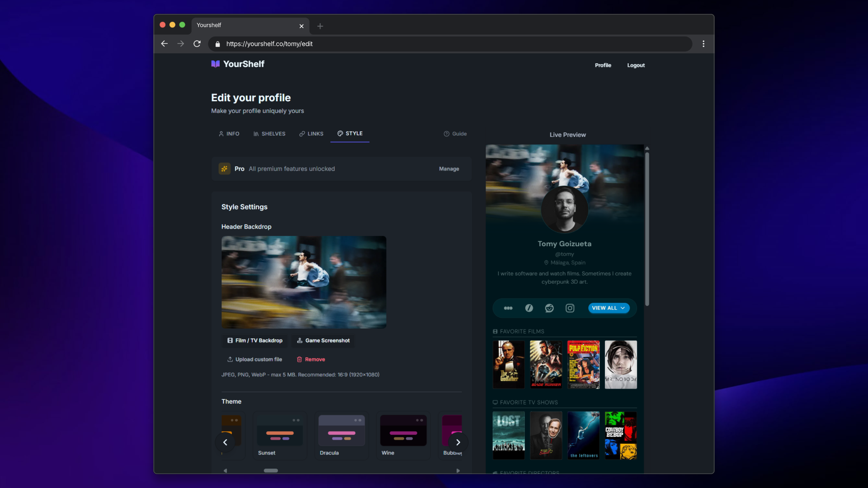This screenshot has width=868, height=488.
Task: Click the Reddit icon in live preview
Action: pos(549,308)
